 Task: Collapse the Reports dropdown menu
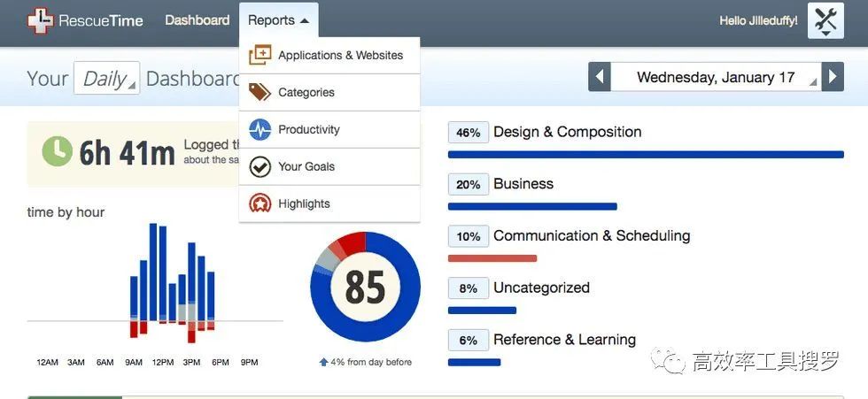pos(278,20)
